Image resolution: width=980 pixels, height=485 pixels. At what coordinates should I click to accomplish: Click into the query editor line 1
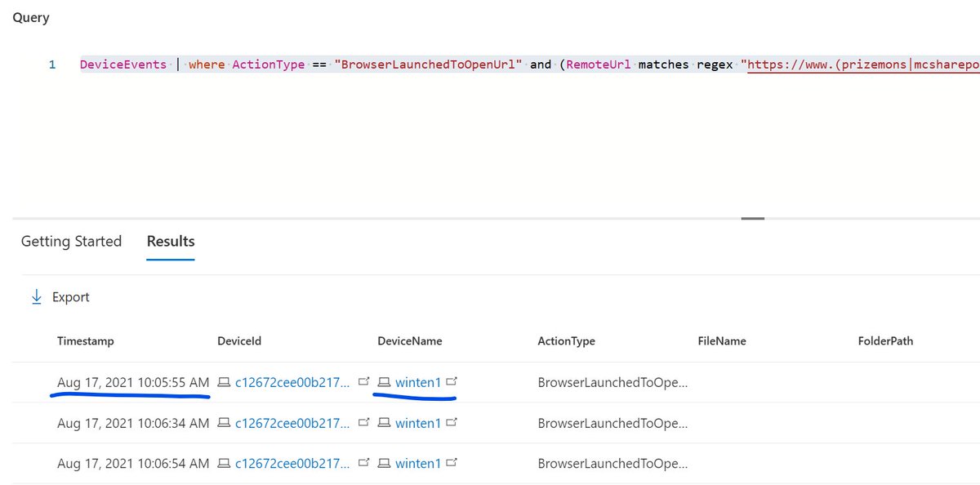point(529,64)
